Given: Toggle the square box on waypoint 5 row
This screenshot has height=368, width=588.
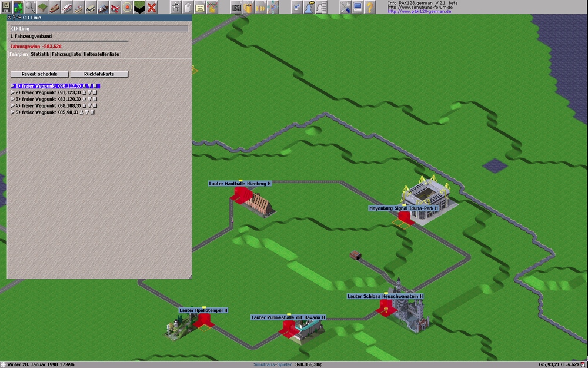Looking at the screenshot, I should coord(92,112).
